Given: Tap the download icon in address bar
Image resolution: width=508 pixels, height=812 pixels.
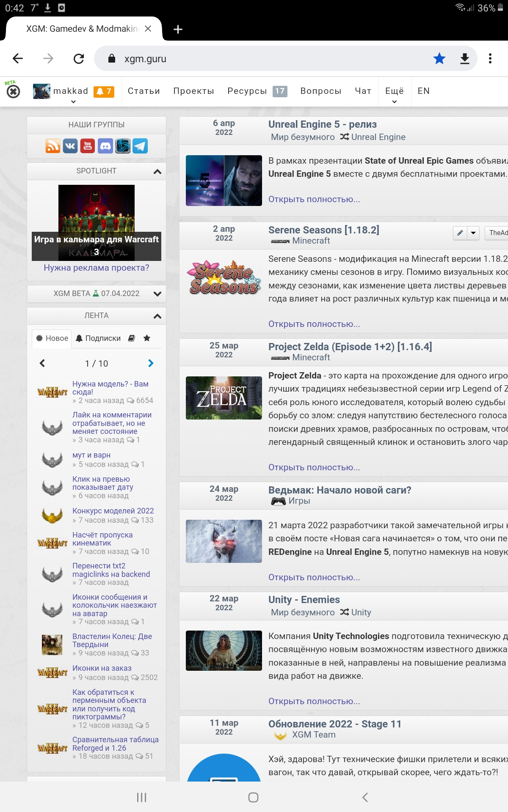Looking at the screenshot, I should tap(465, 59).
